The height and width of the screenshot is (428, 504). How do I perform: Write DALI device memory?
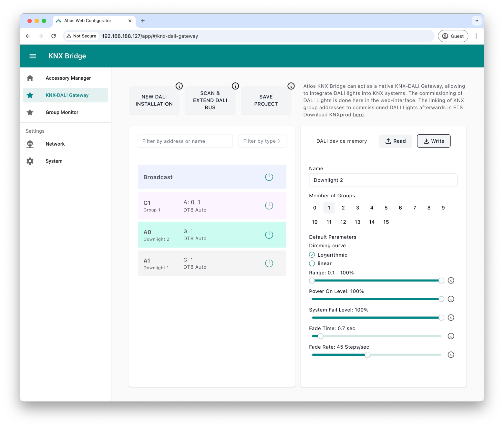point(434,141)
